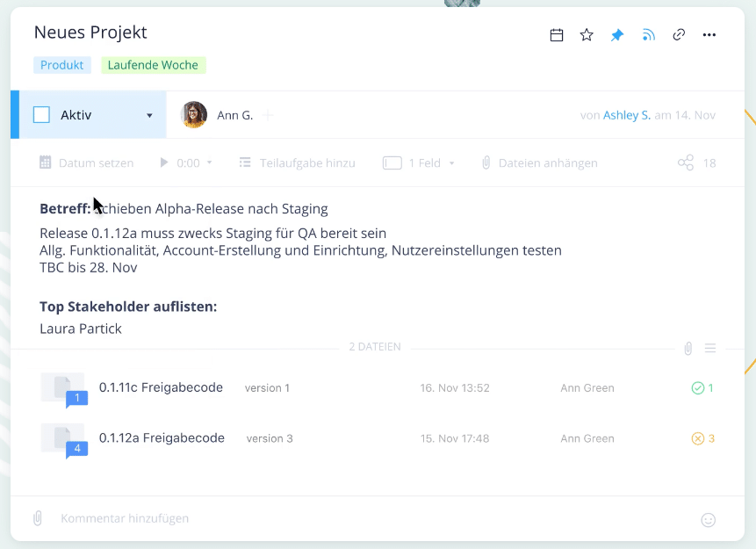This screenshot has height=549, width=756.
Task: Open comment bubble 4 on 0.1.12a file
Action: click(x=76, y=449)
